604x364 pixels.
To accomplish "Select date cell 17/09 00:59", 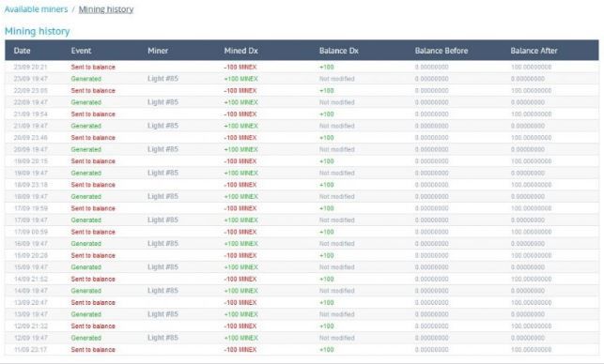I will 30,232.
